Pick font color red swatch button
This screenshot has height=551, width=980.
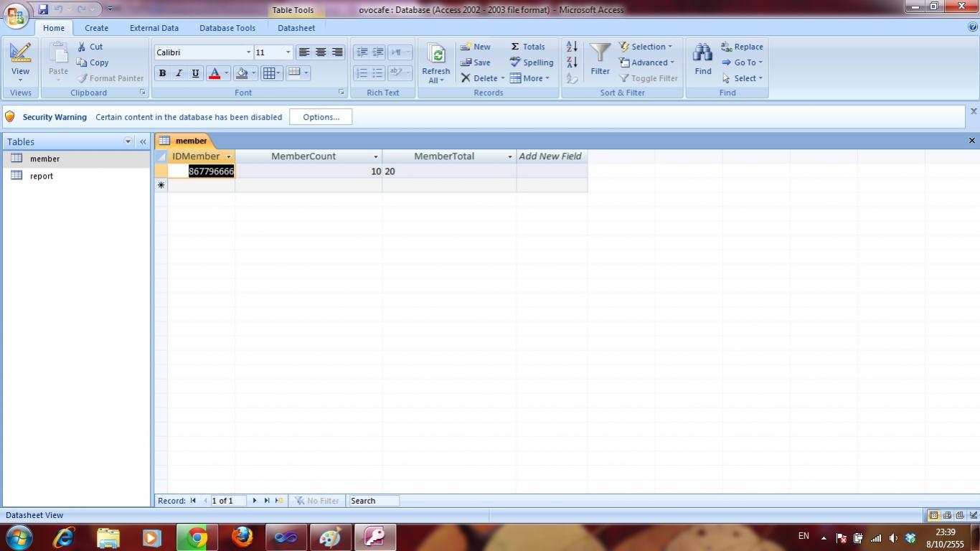[214, 73]
